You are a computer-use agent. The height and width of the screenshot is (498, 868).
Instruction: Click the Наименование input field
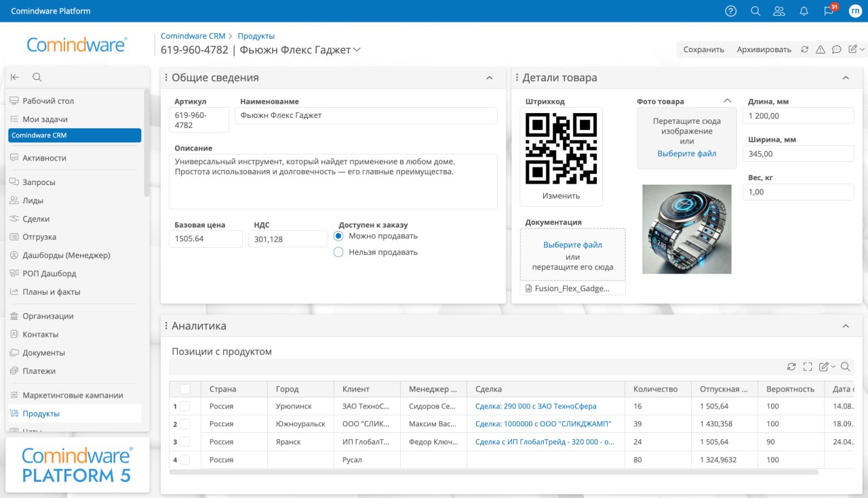[366, 116]
